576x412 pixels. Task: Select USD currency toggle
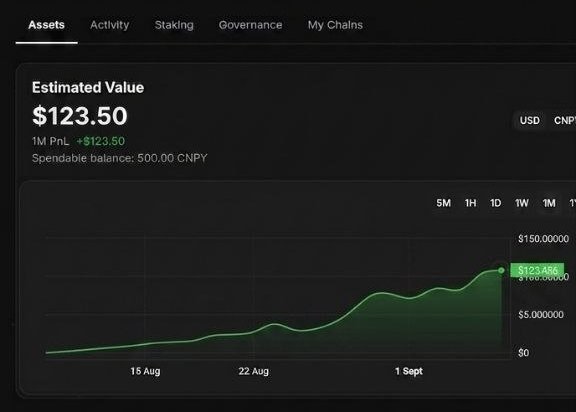click(x=529, y=120)
